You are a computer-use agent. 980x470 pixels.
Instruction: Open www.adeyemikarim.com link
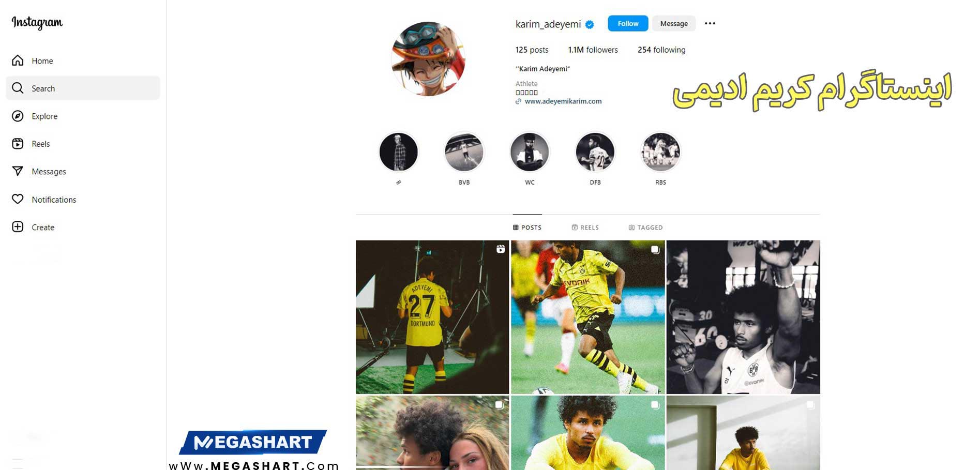pos(563,101)
